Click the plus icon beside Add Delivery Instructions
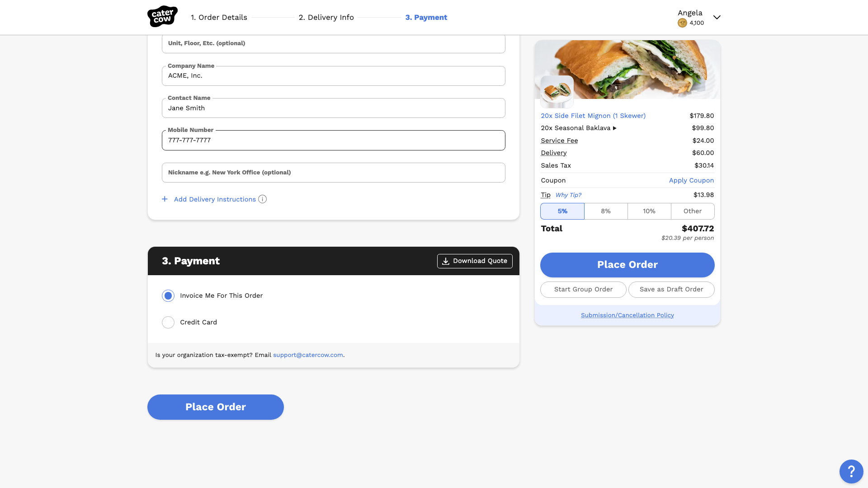The image size is (868, 488). (x=165, y=199)
